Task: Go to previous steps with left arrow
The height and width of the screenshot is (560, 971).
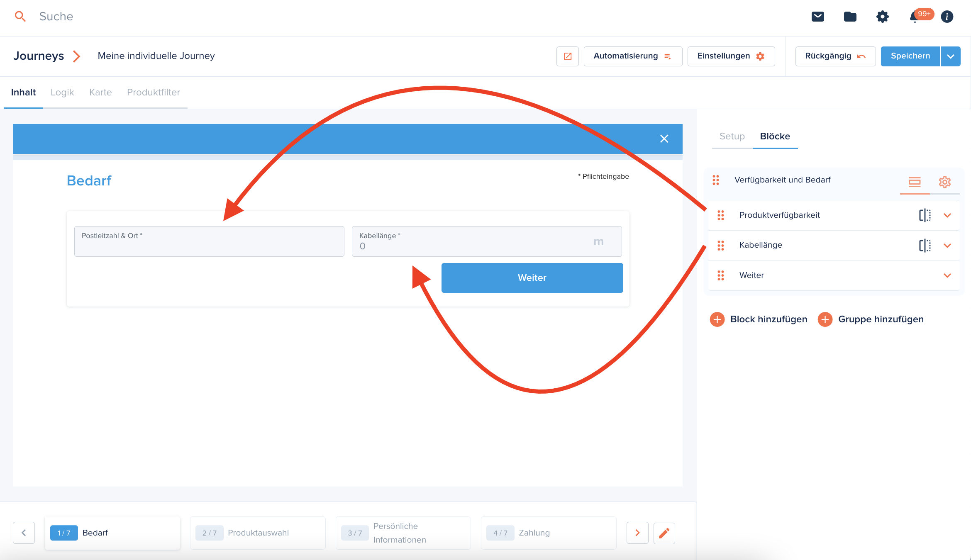Action: [x=24, y=533]
